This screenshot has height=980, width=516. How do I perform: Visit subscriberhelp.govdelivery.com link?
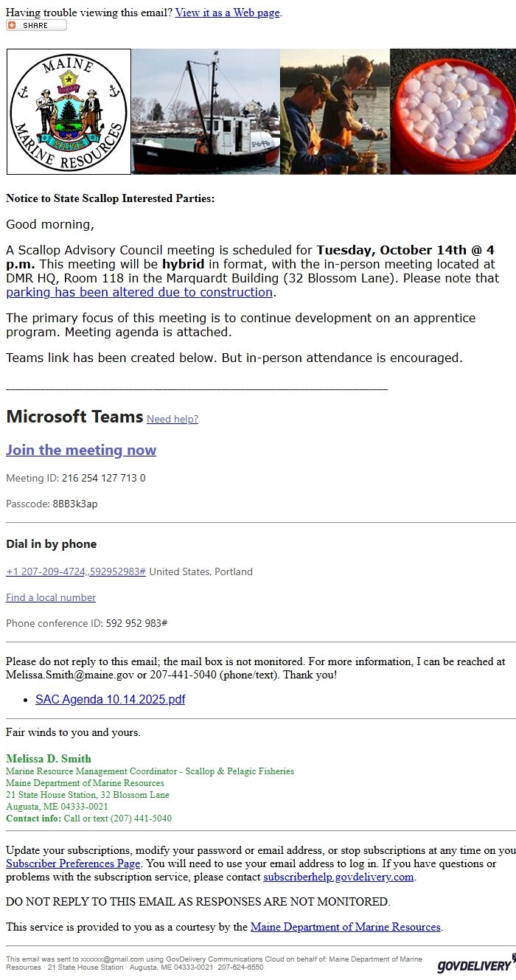(338, 877)
